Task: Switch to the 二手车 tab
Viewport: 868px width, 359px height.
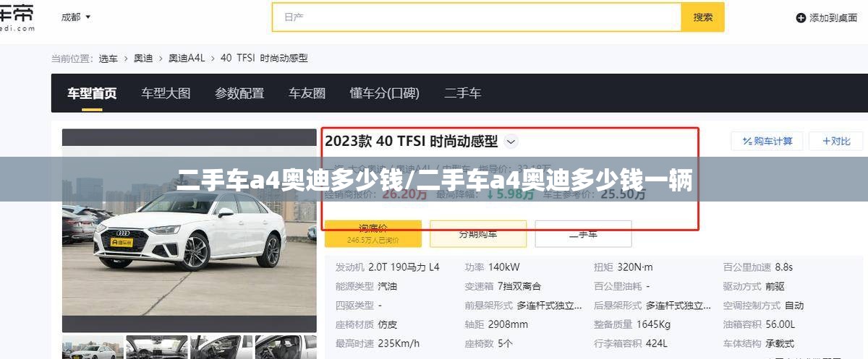Action: [x=462, y=93]
